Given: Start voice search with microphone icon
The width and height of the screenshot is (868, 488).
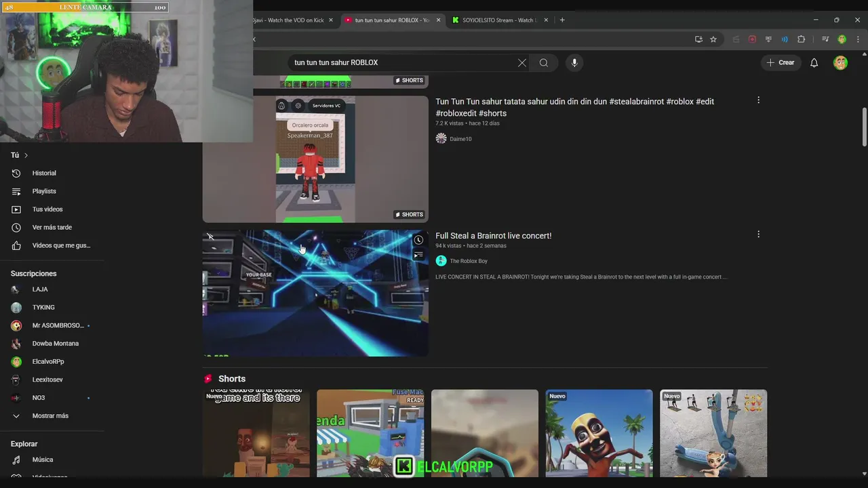Looking at the screenshot, I should pyautogui.click(x=574, y=62).
